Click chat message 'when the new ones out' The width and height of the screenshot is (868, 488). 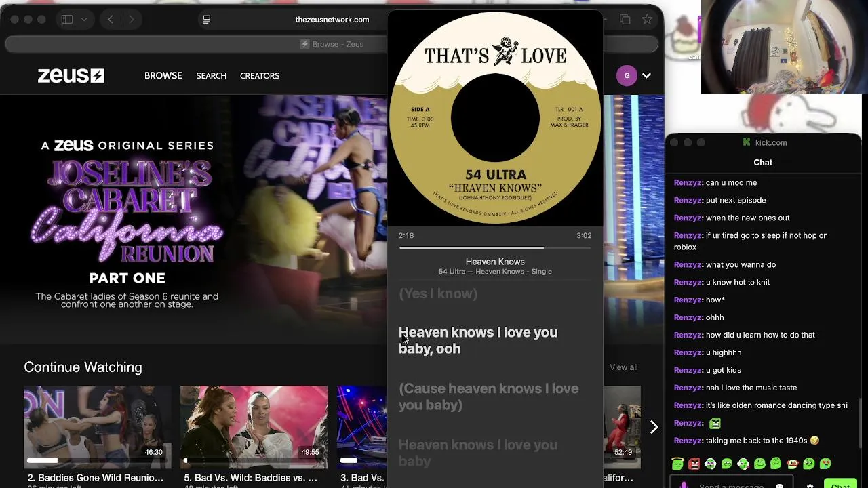pos(747,218)
